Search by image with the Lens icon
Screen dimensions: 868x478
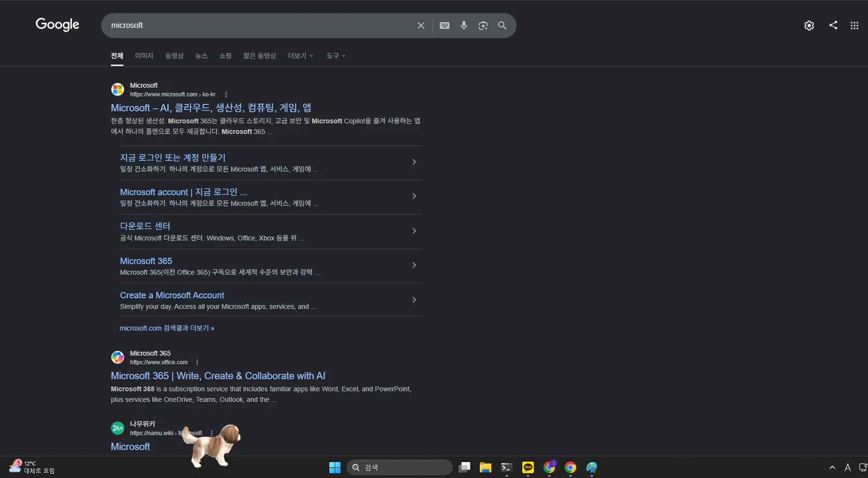483,26
